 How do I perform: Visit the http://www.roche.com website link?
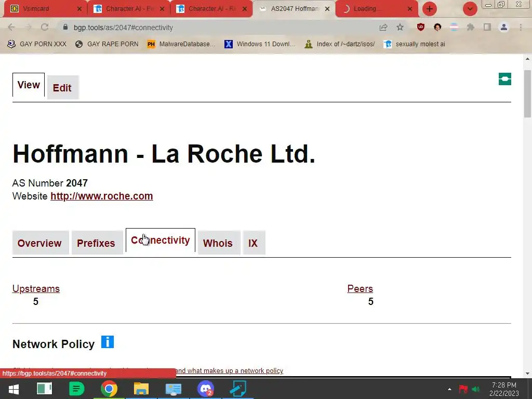pyautogui.click(x=102, y=196)
